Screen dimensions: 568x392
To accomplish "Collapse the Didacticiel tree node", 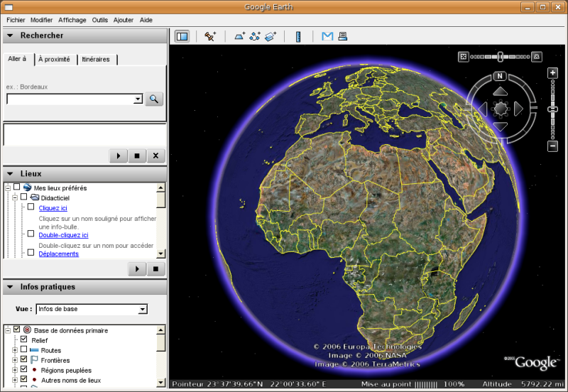I will 15,198.
